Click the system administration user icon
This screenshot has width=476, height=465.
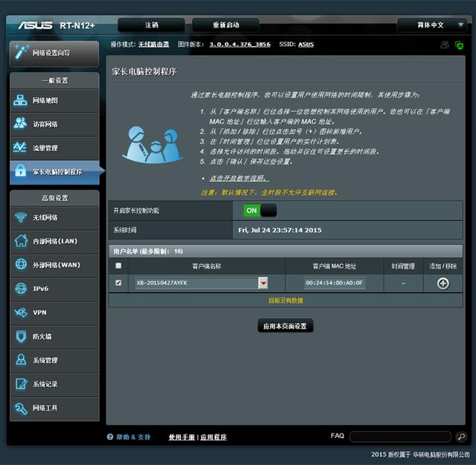pos(21,359)
